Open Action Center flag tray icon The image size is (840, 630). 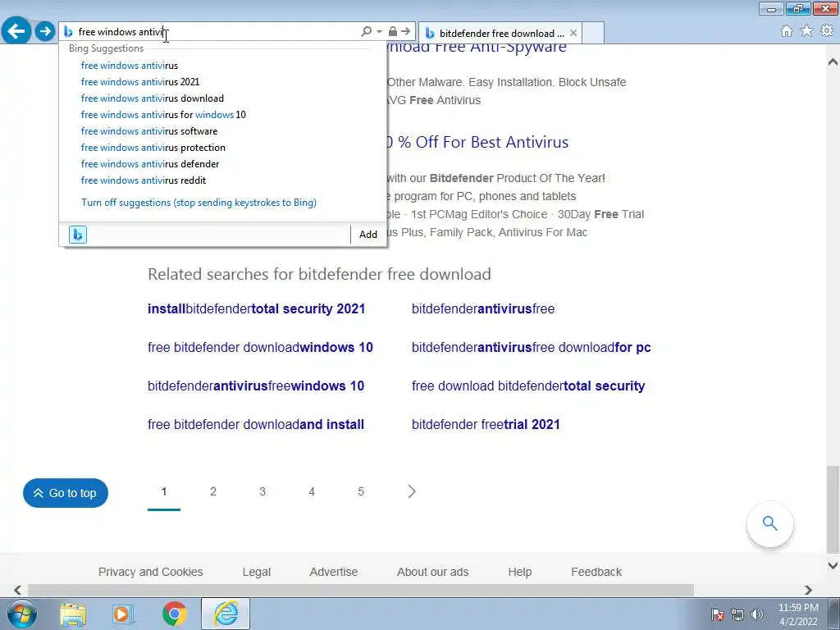point(718,614)
